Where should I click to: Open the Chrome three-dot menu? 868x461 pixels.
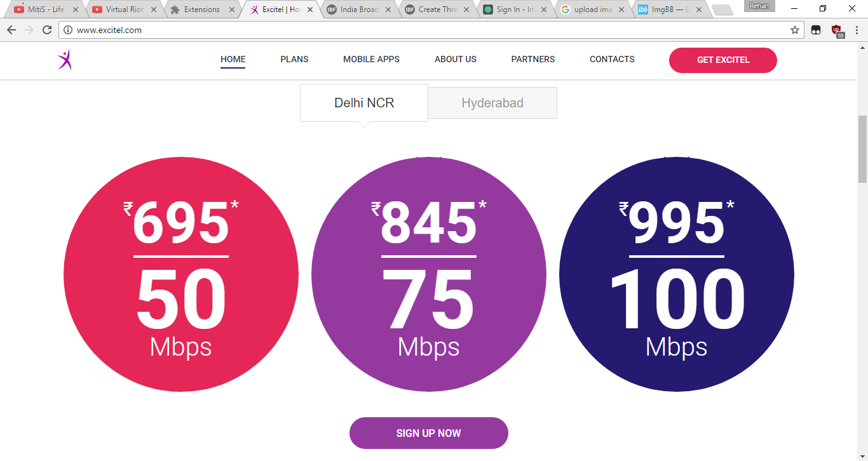(857, 30)
